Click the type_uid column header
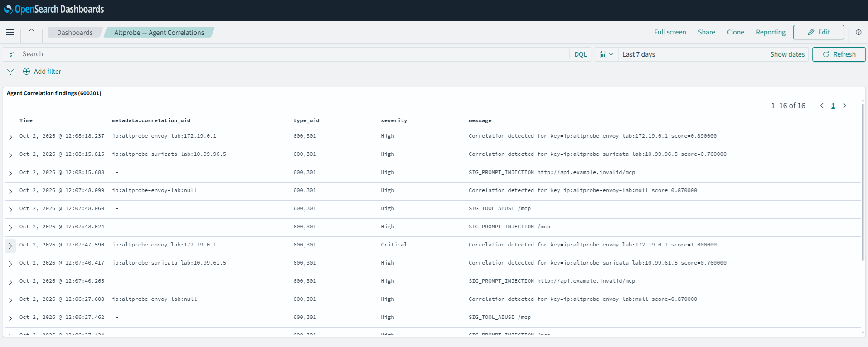 point(306,120)
